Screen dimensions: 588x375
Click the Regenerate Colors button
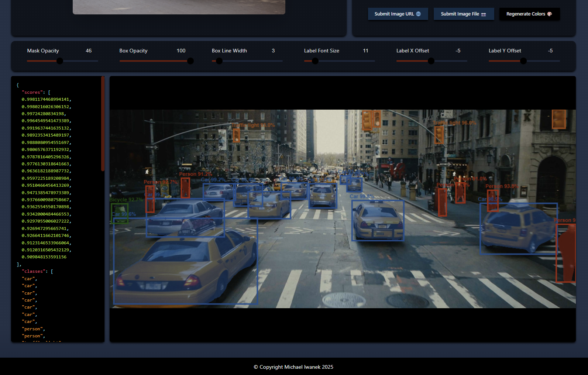[x=529, y=14]
